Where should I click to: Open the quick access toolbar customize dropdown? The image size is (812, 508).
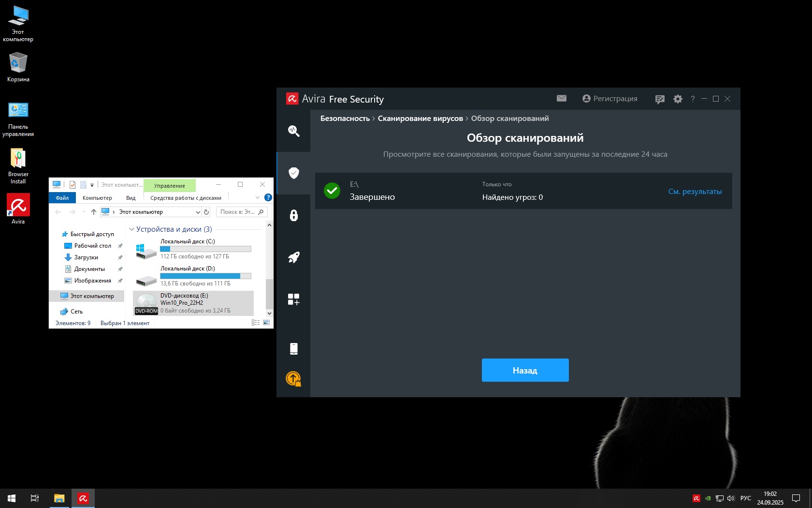point(92,185)
